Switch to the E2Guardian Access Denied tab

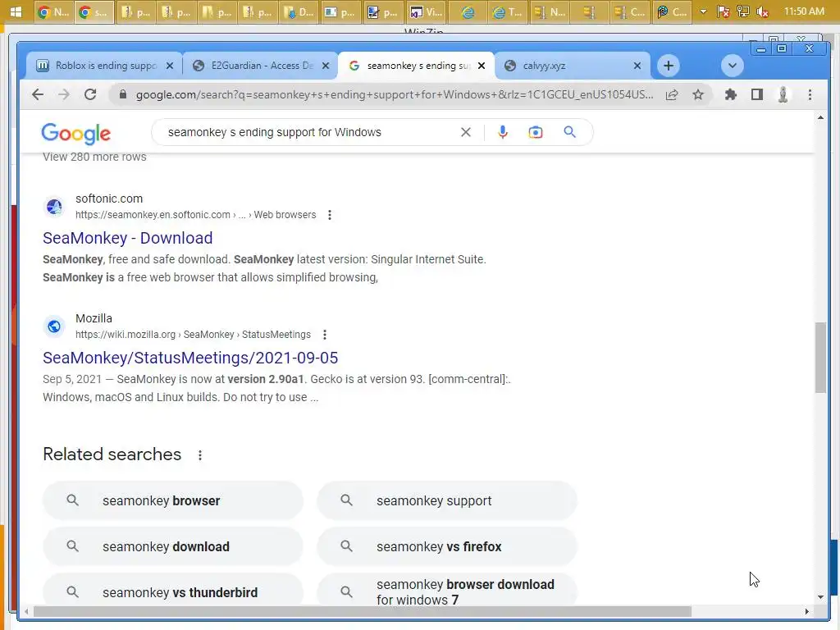pos(262,66)
